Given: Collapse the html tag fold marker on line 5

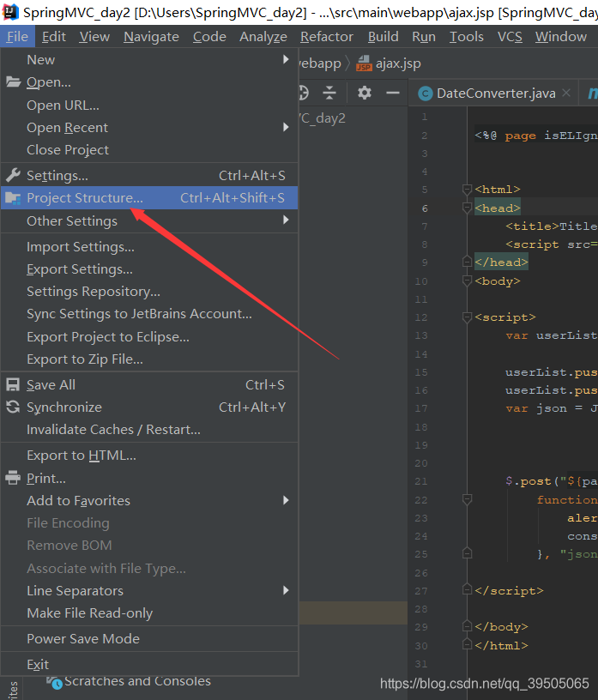Looking at the screenshot, I should pos(467,190).
